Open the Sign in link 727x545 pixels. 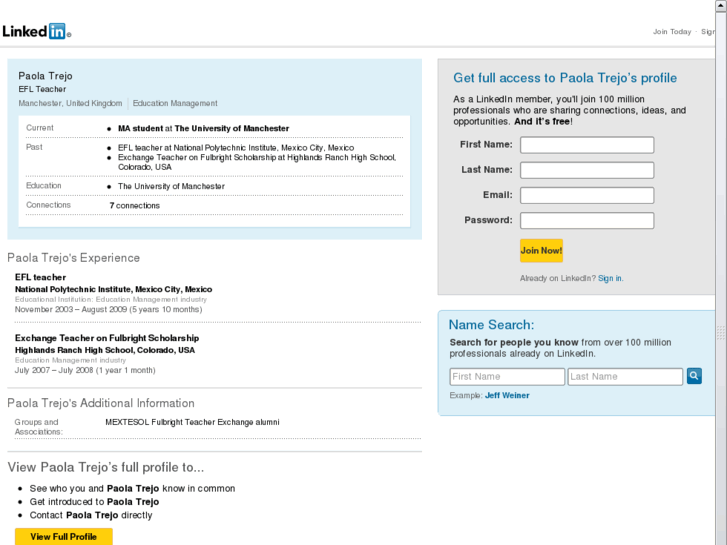coord(610,278)
